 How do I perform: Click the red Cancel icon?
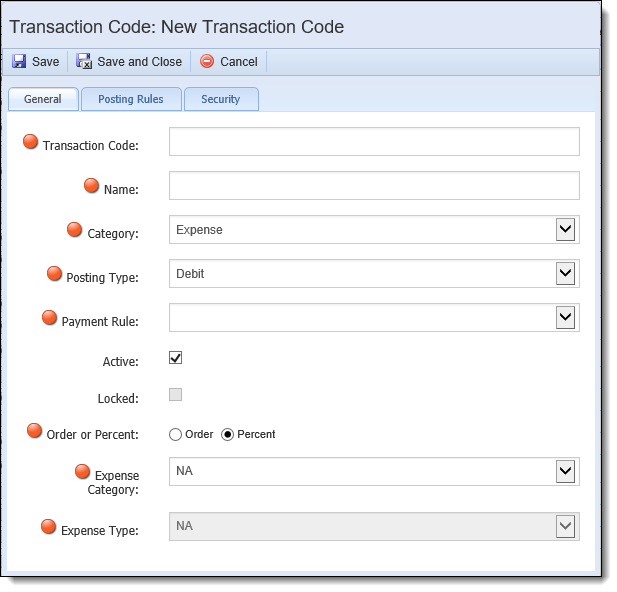(207, 61)
